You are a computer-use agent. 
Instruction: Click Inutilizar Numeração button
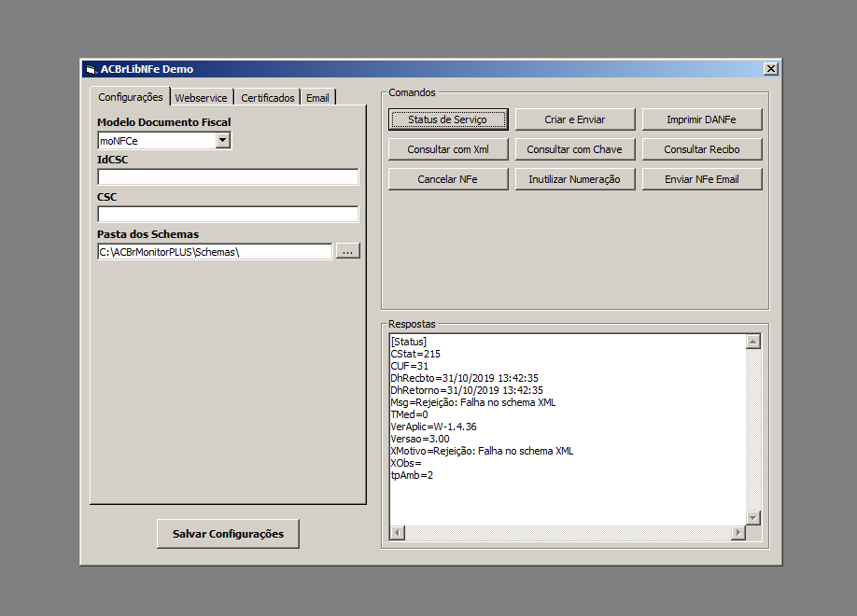575,179
